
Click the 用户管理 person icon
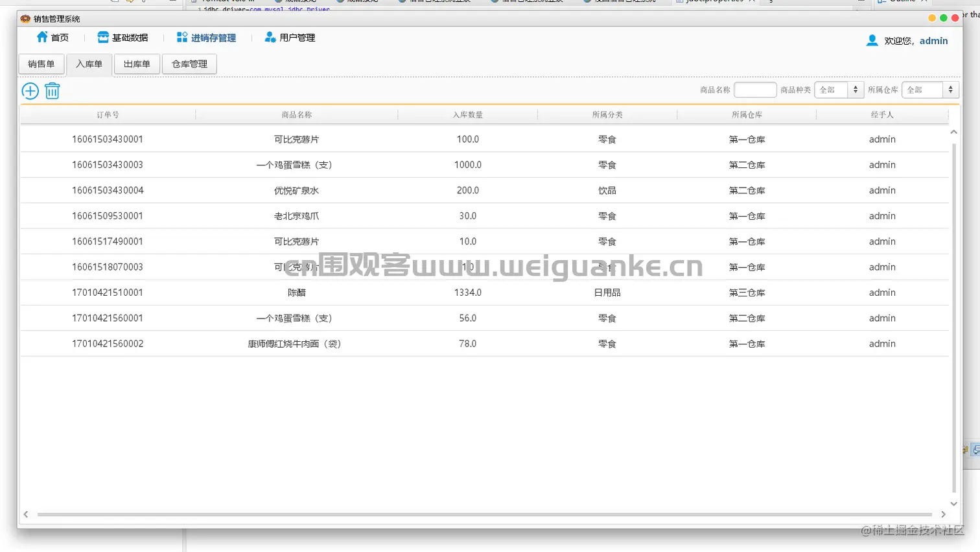coord(270,37)
